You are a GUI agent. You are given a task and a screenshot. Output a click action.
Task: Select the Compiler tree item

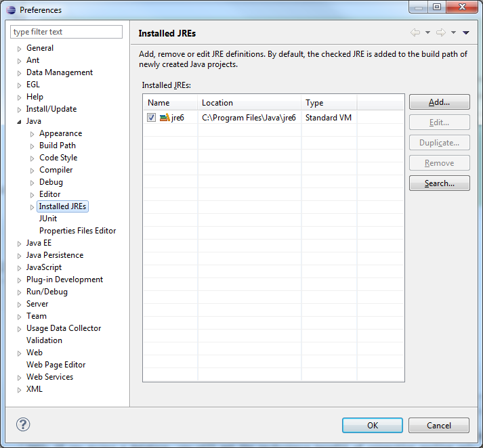click(56, 170)
